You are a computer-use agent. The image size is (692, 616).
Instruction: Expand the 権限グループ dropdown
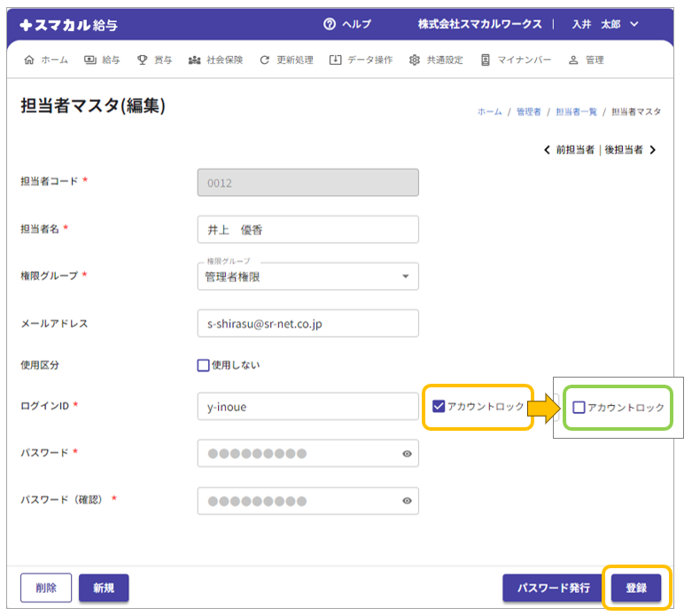pos(405,277)
